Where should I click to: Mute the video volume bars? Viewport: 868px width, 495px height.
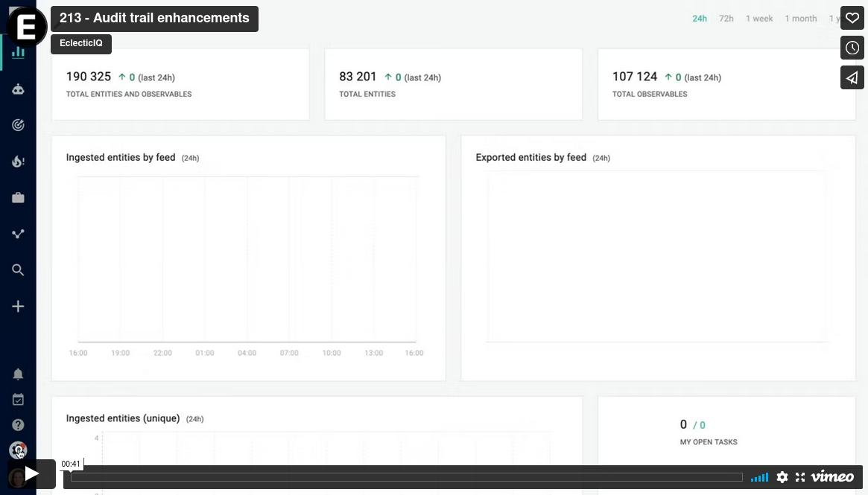(759, 477)
